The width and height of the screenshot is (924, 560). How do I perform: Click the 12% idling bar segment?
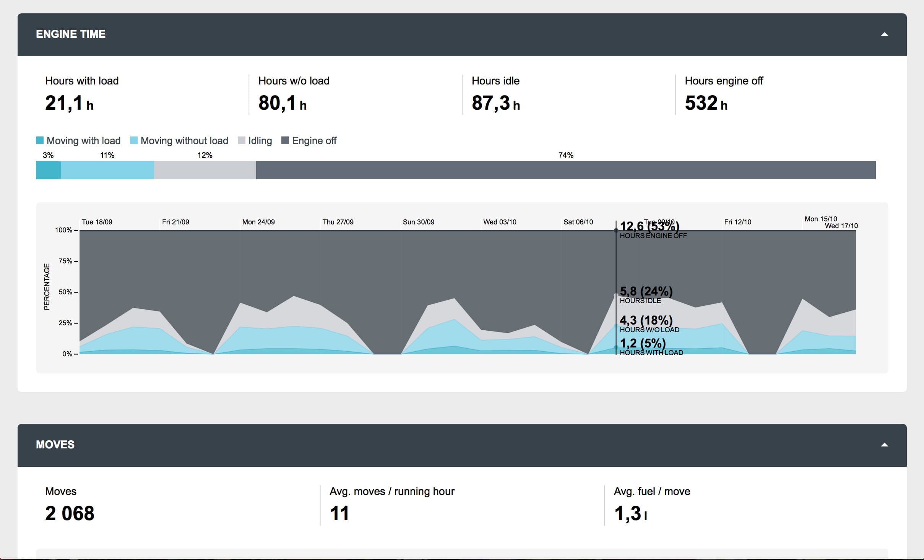click(x=205, y=170)
